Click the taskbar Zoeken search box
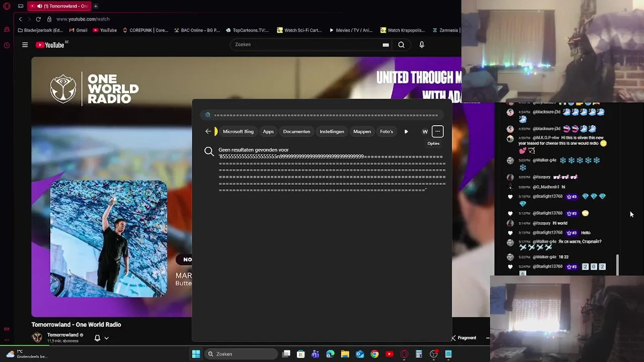 click(242, 354)
